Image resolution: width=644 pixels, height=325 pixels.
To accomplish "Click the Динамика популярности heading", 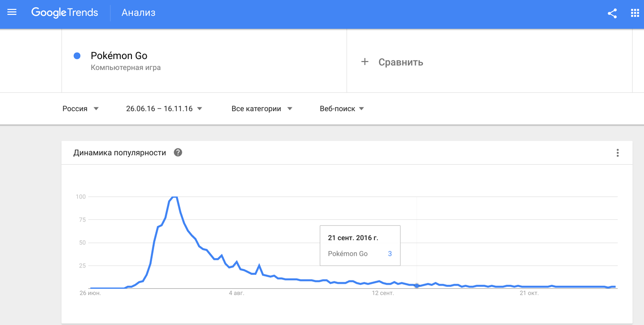I will coord(119,153).
